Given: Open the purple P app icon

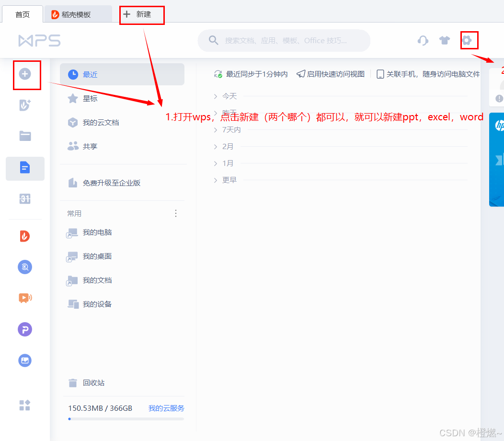Looking at the screenshot, I should (25, 329).
